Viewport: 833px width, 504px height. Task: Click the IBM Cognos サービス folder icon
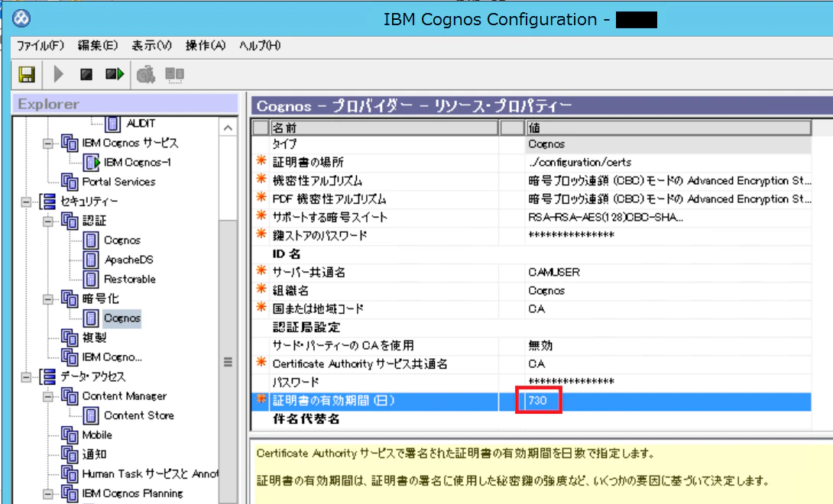[70, 143]
